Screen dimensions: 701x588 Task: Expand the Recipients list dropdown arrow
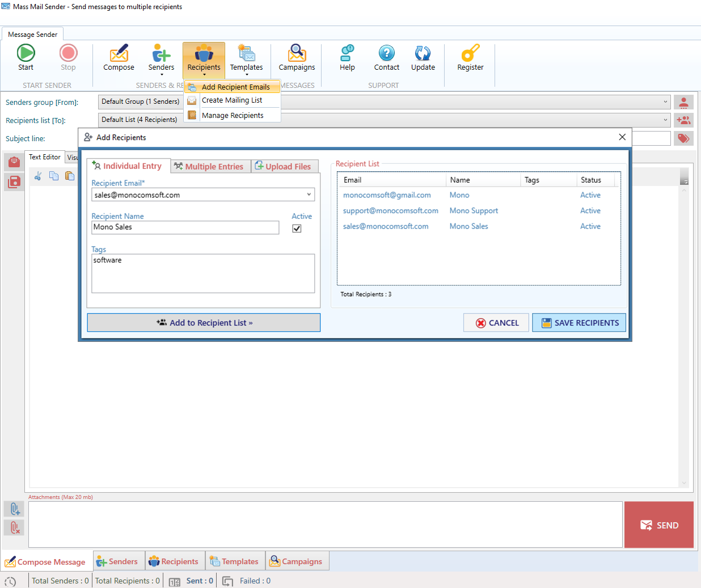click(665, 120)
